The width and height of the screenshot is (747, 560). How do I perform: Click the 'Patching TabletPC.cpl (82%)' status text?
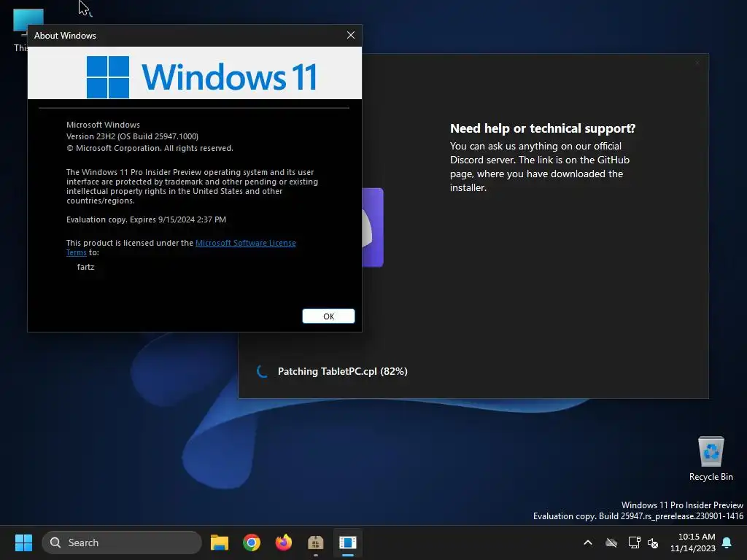(343, 371)
